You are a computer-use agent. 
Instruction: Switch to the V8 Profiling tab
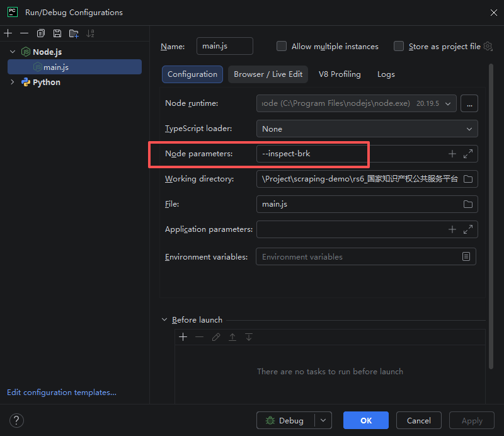340,74
